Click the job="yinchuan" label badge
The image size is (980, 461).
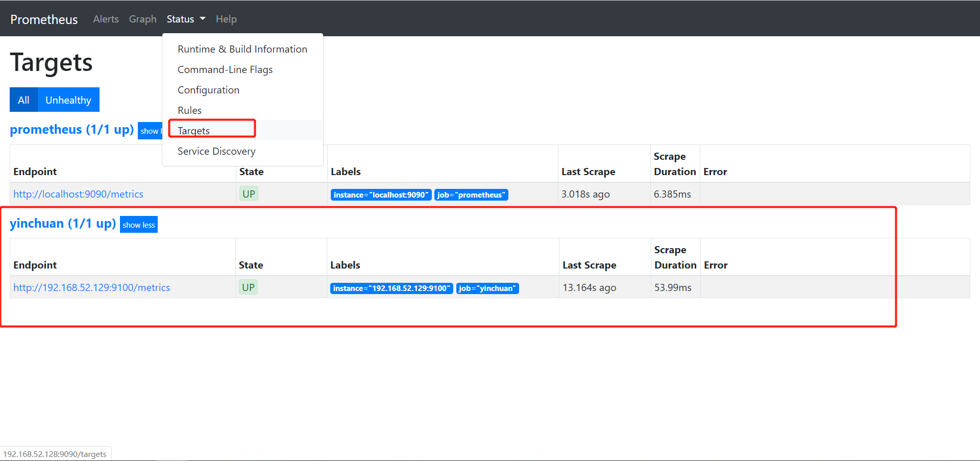487,288
